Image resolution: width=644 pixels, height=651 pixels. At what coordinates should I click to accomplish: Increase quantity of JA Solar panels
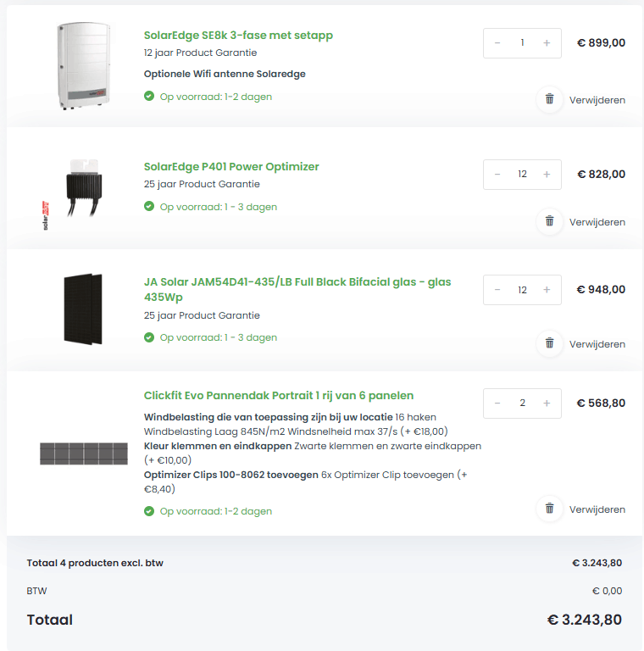click(x=547, y=290)
